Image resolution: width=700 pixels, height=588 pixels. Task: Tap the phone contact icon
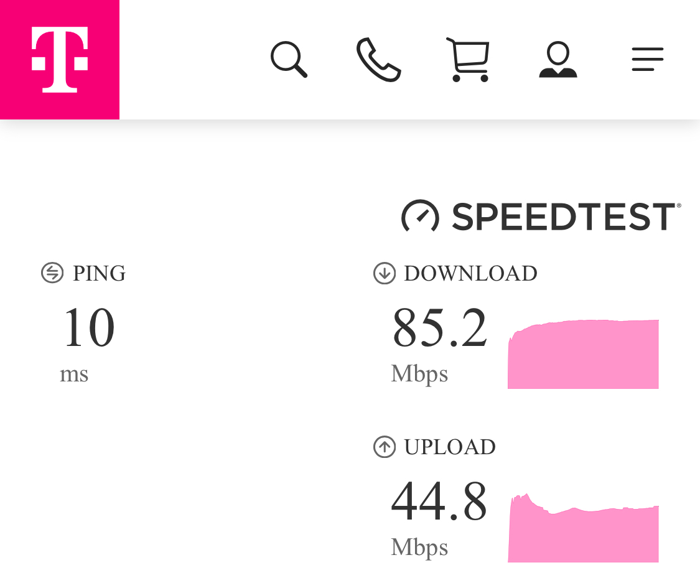[378, 60]
